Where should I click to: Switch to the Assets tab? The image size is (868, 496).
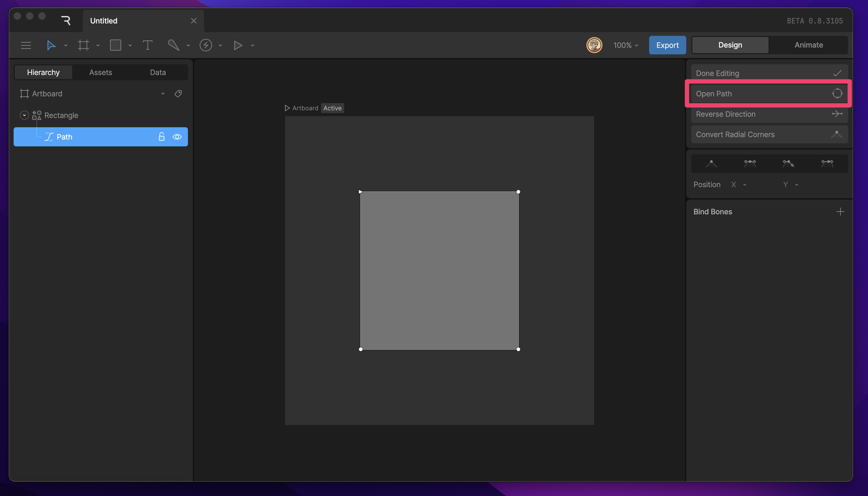point(100,73)
